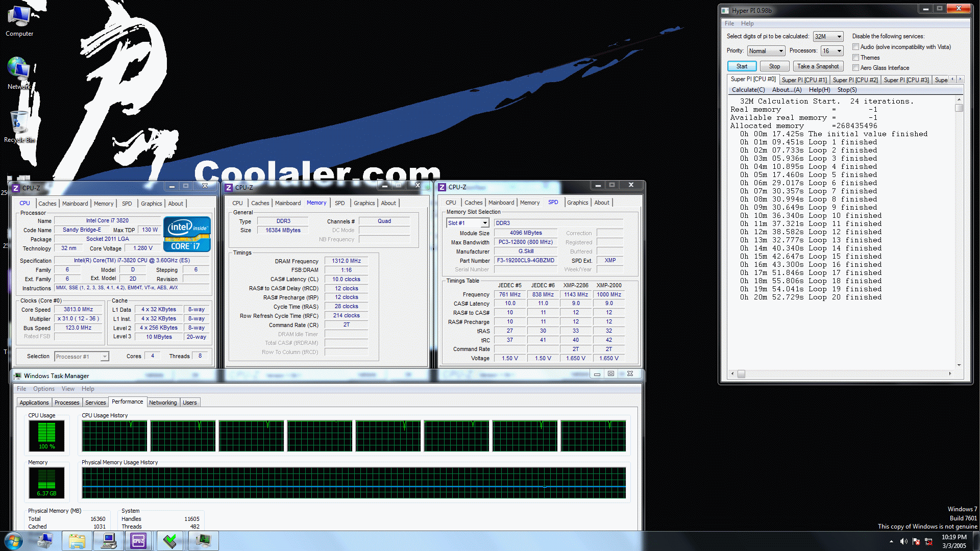
Task: Open Task Manager Processes tab
Action: coord(67,403)
